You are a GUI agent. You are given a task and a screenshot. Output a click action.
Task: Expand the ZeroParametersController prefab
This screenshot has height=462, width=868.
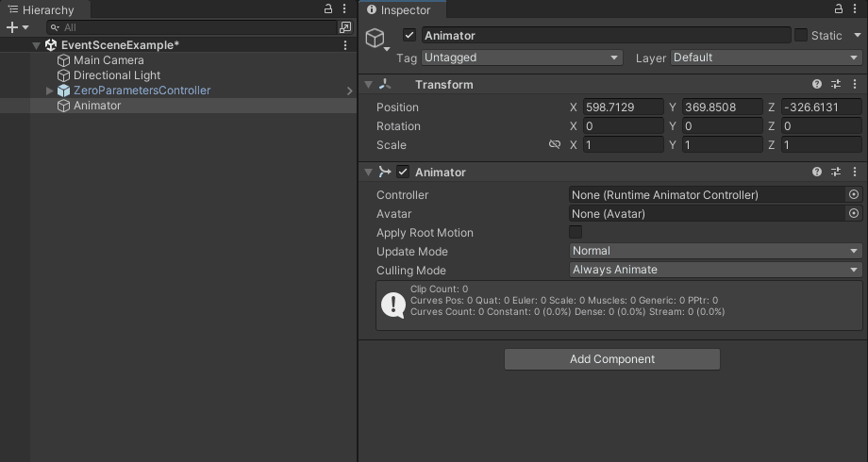[49, 91]
